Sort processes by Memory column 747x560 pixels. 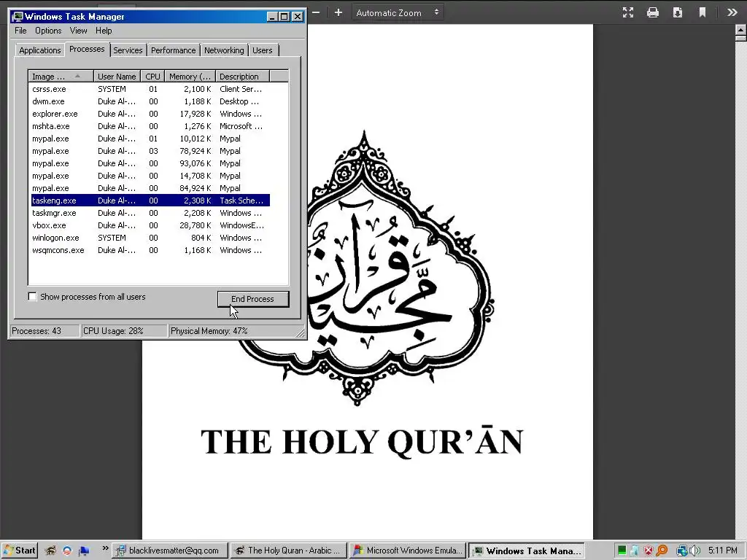[x=190, y=76]
